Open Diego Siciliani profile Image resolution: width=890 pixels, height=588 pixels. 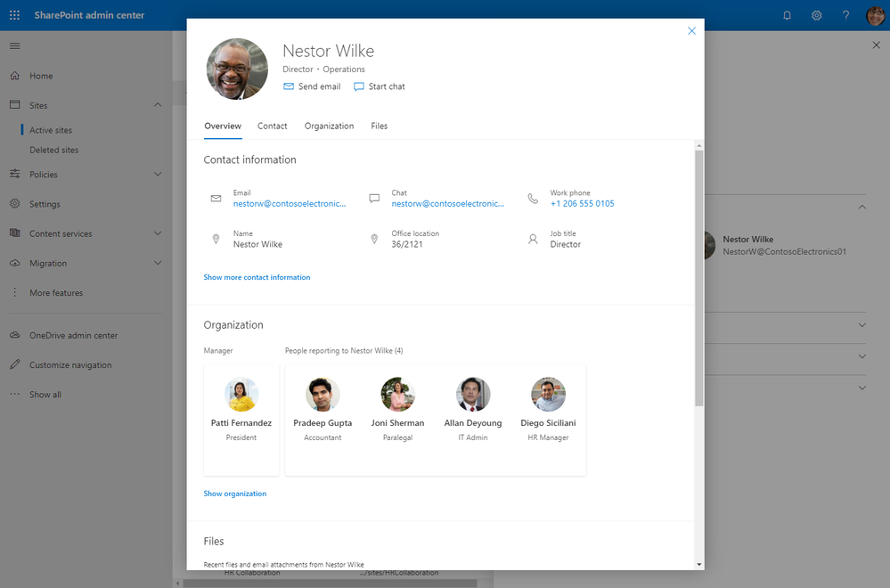[548, 410]
